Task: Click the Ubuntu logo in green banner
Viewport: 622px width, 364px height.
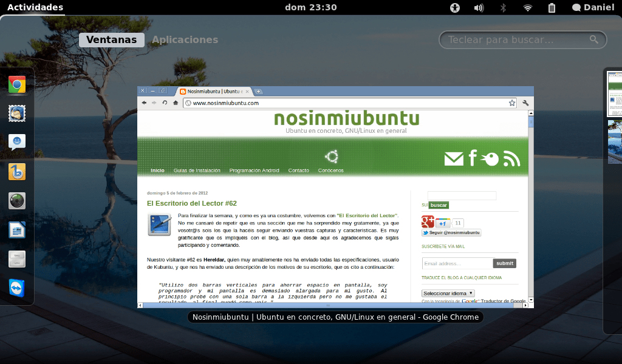Action: (332, 157)
